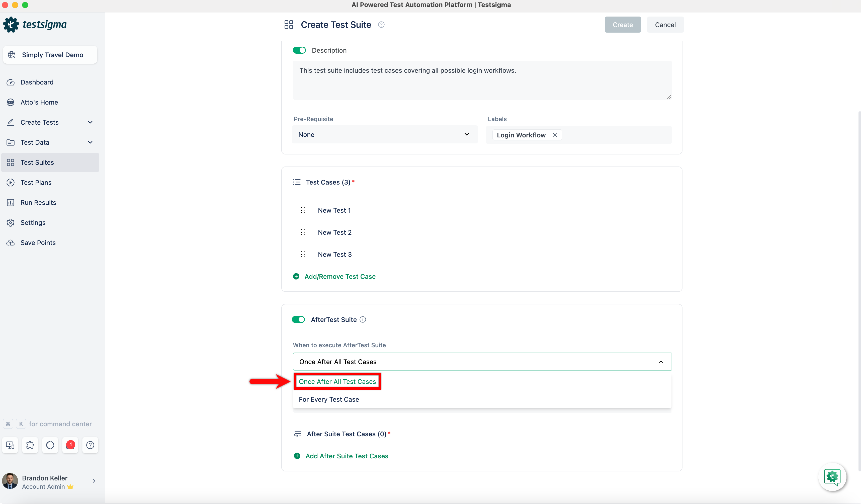Click the help question mark icon in sidebar
Screen dimensions: 861x504
tap(90, 445)
